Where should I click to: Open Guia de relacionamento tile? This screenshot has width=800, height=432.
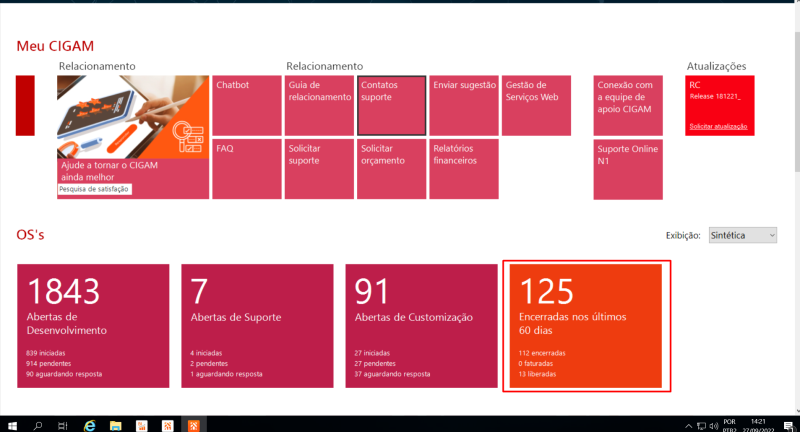point(319,106)
